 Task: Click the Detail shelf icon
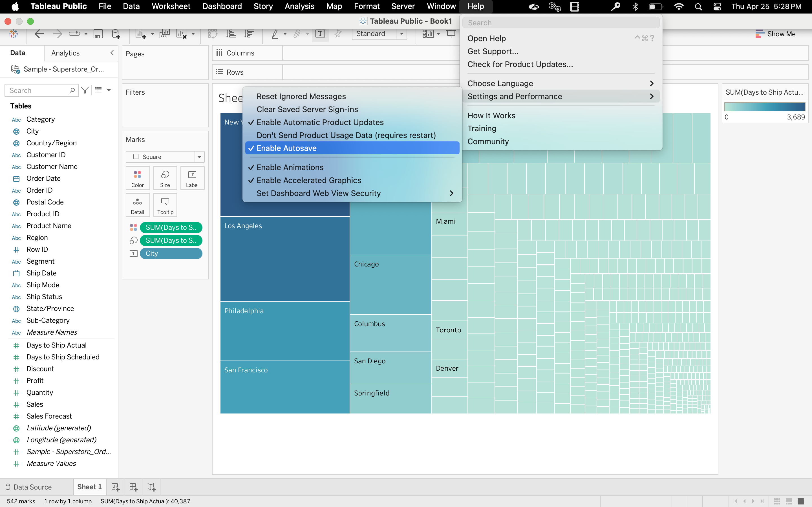[x=138, y=205]
